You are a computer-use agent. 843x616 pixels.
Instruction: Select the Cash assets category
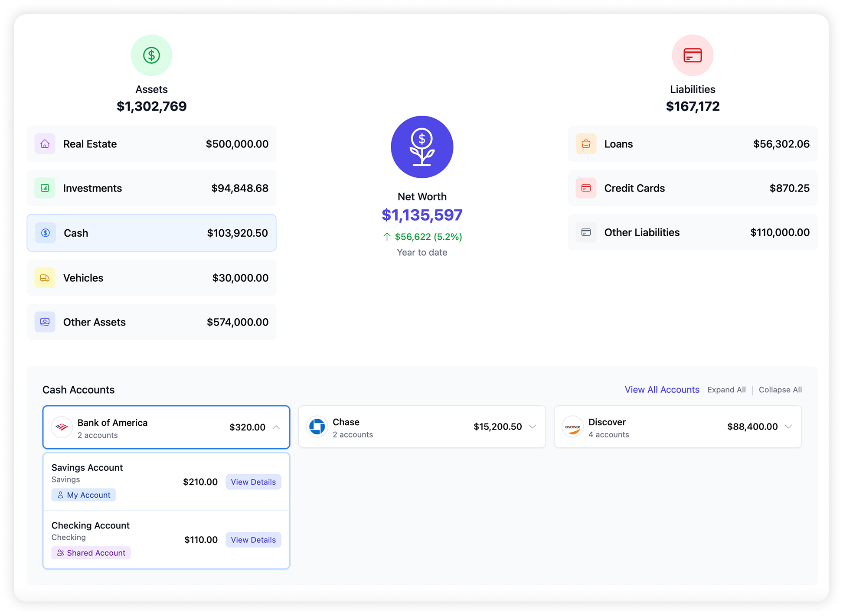151,233
